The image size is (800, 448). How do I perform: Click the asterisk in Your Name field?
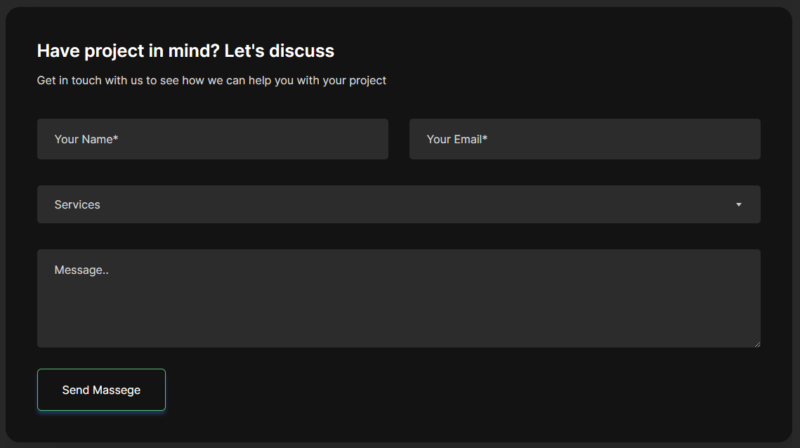pos(116,139)
